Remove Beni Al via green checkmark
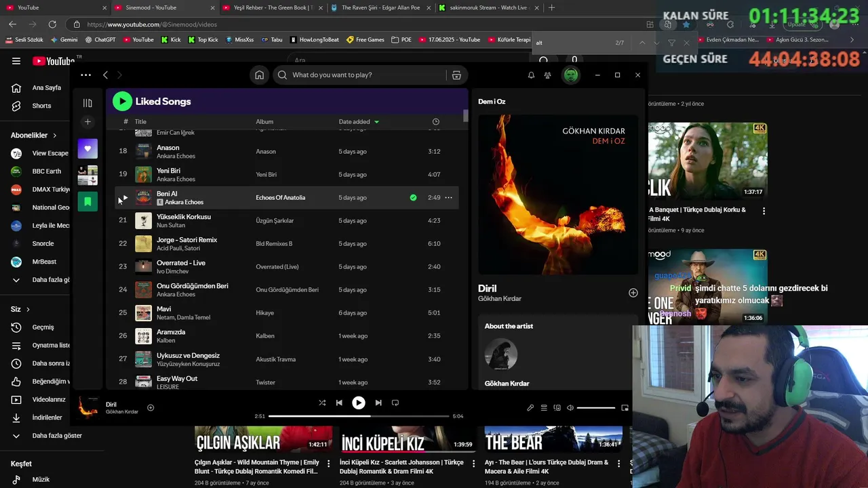This screenshot has height=488, width=868. tap(413, 198)
